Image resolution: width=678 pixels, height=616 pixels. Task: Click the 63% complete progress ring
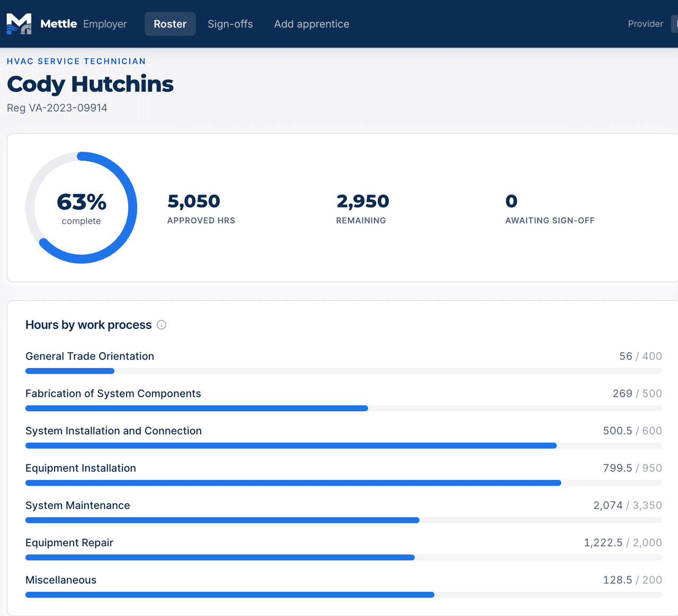(81, 208)
